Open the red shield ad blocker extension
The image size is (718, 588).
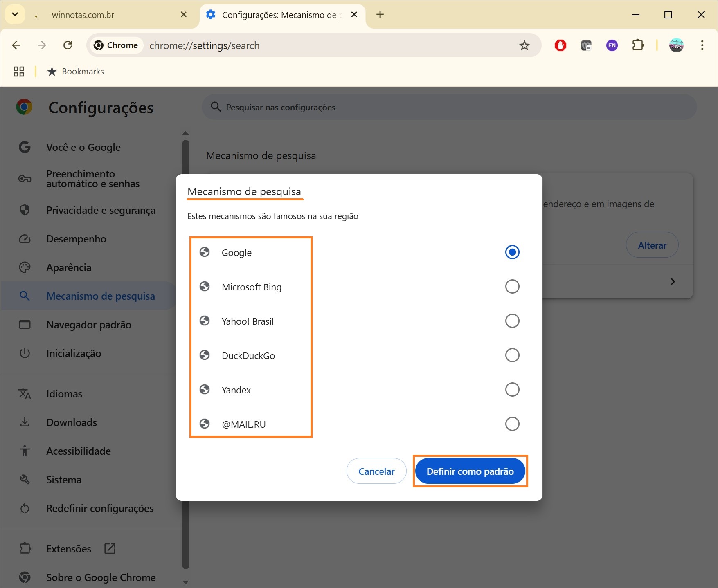tap(560, 45)
